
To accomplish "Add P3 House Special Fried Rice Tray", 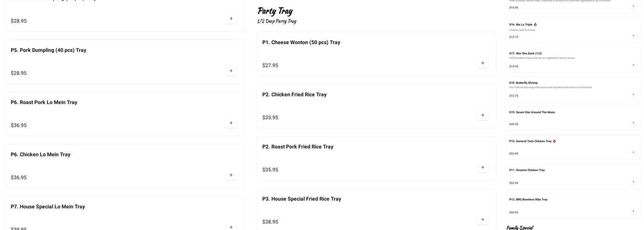I will (483, 219).
